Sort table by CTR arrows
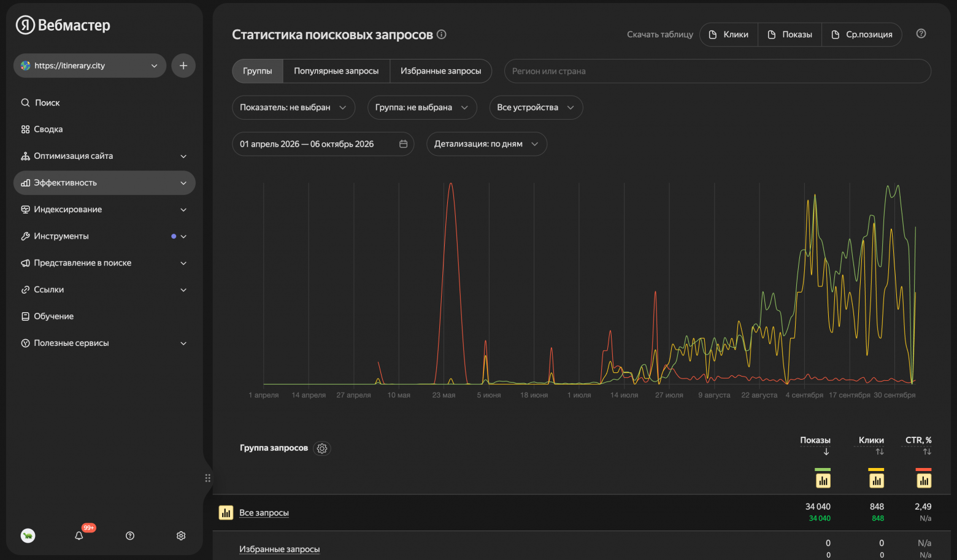This screenshot has height=560, width=957. tap(927, 452)
